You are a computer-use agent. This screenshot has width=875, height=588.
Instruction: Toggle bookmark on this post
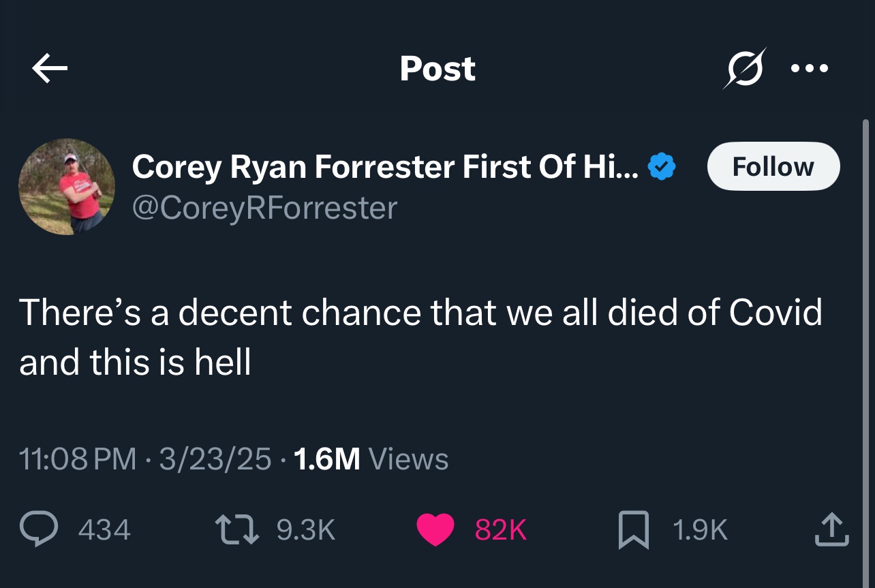[x=633, y=529]
